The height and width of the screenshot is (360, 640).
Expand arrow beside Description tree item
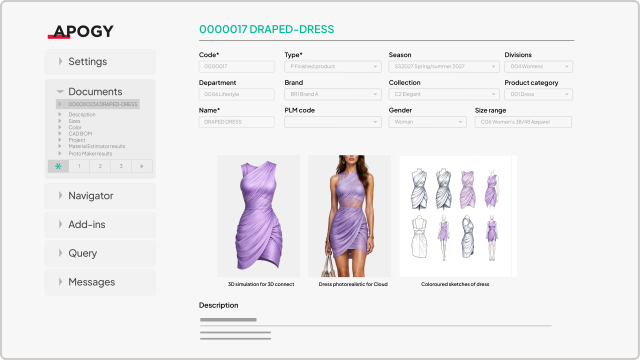60,115
